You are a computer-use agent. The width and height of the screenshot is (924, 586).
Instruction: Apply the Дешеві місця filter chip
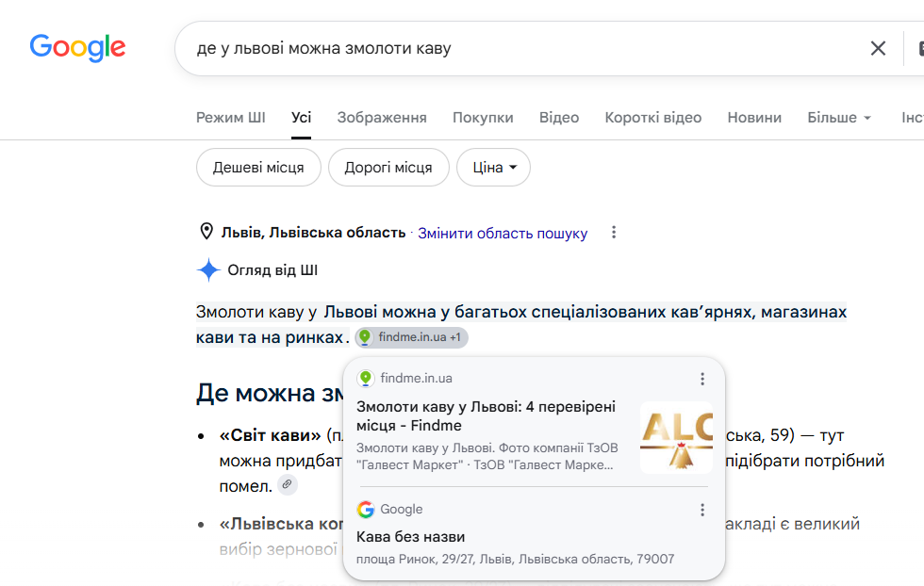[258, 168]
